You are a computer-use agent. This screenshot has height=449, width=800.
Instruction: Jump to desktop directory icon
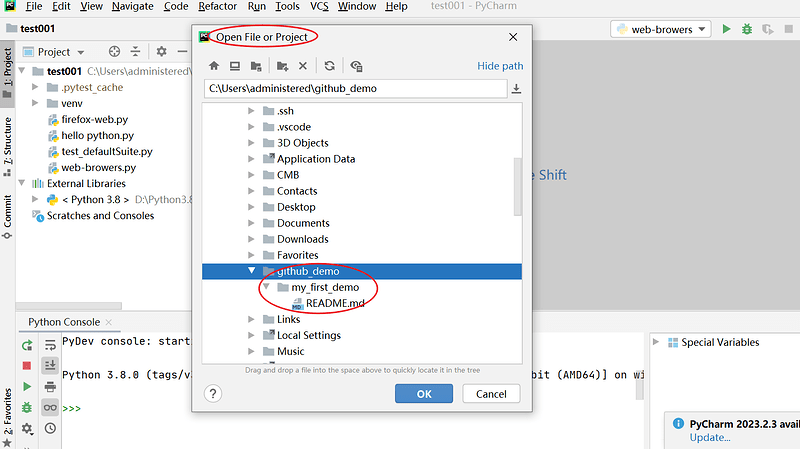(x=235, y=66)
